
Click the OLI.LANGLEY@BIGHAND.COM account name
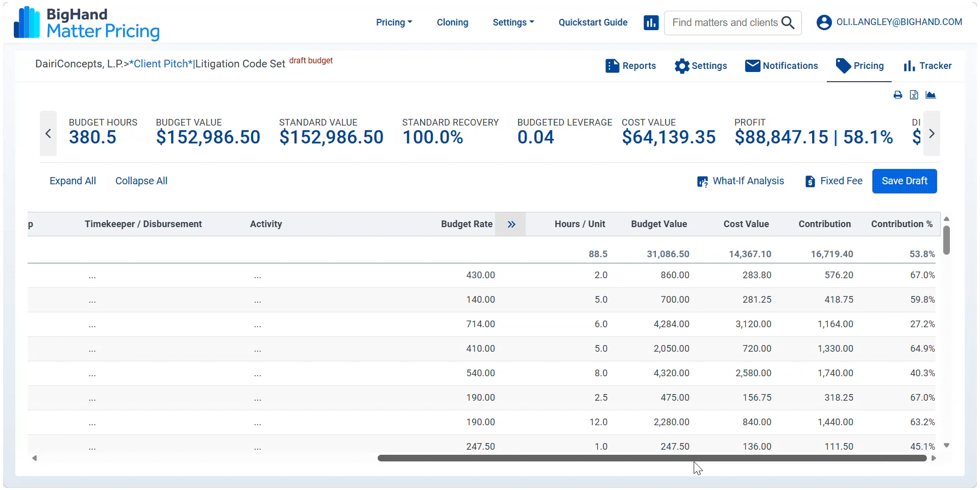[x=899, y=22]
